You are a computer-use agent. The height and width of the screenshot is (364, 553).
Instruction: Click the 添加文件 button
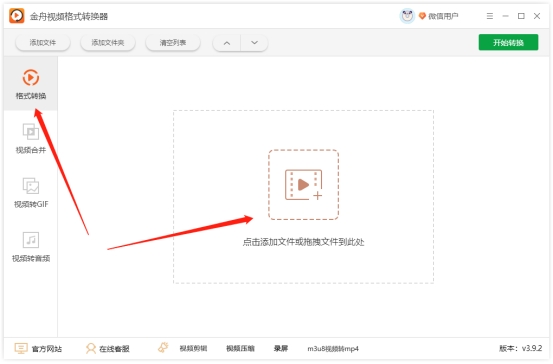click(43, 43)
